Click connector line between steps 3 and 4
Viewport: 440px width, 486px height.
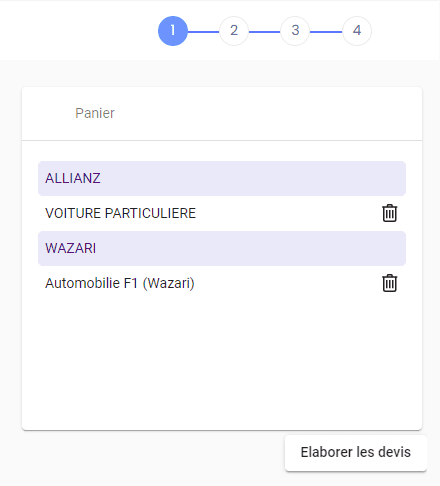(326, 32)
